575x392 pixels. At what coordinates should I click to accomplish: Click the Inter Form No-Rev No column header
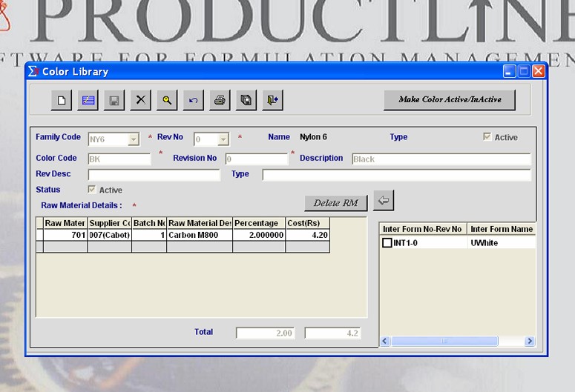423,229
